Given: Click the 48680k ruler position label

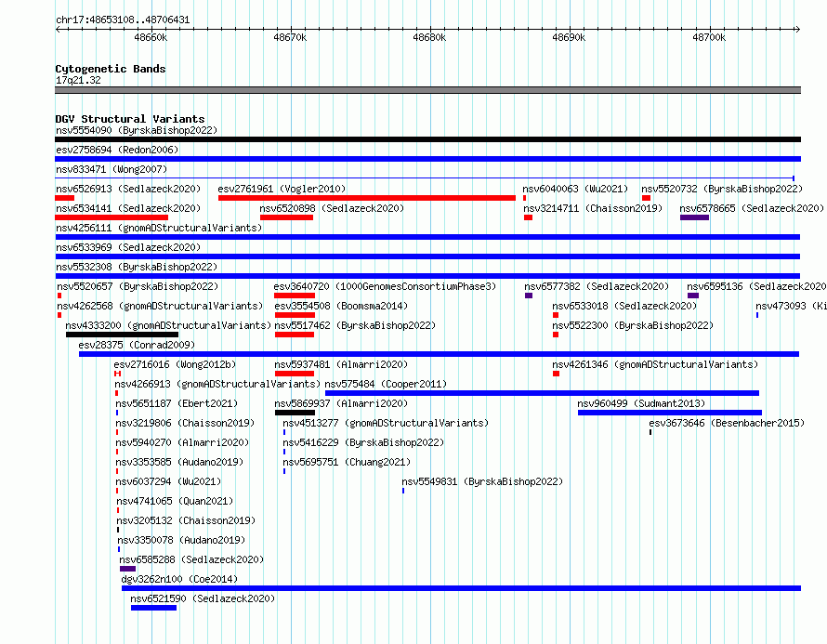Looking at the screenshot, I should [429, 37].
